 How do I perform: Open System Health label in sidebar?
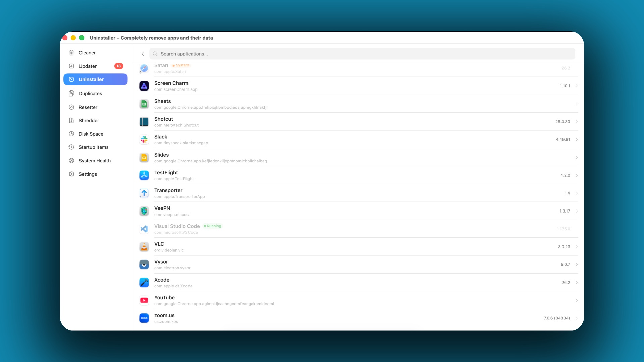(95, 161)
